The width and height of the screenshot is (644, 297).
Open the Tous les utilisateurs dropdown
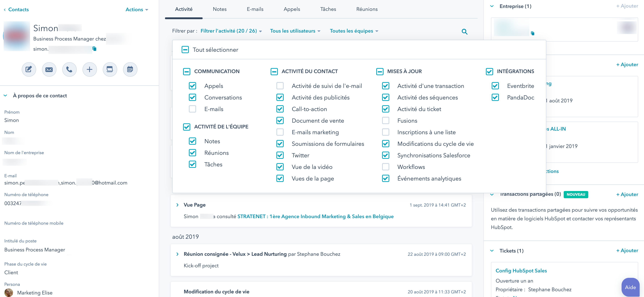[x=295, y=31]
